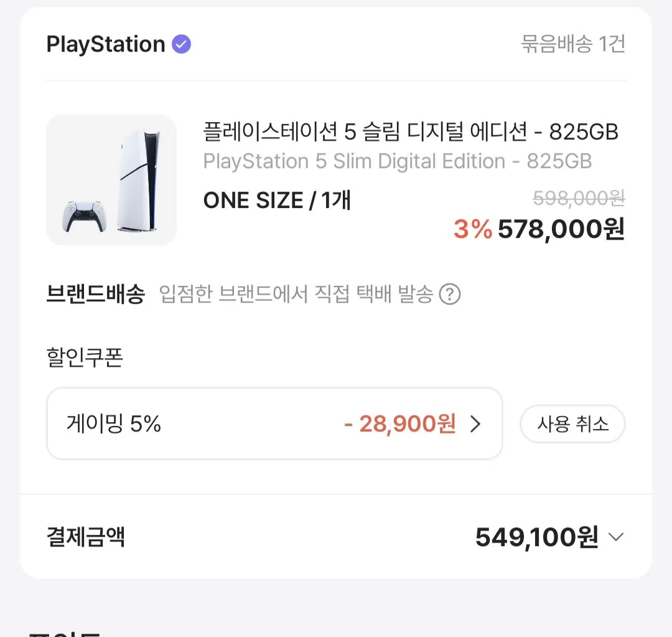Click the ONE SIZE / 1개 option text
This screenshot has width=672, height=637.
click(277, 201)
